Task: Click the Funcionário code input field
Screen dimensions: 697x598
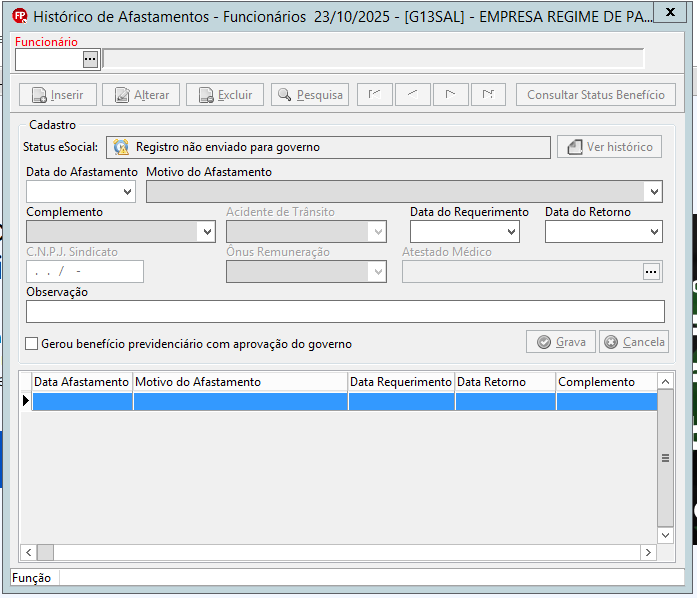Action: 49,59
